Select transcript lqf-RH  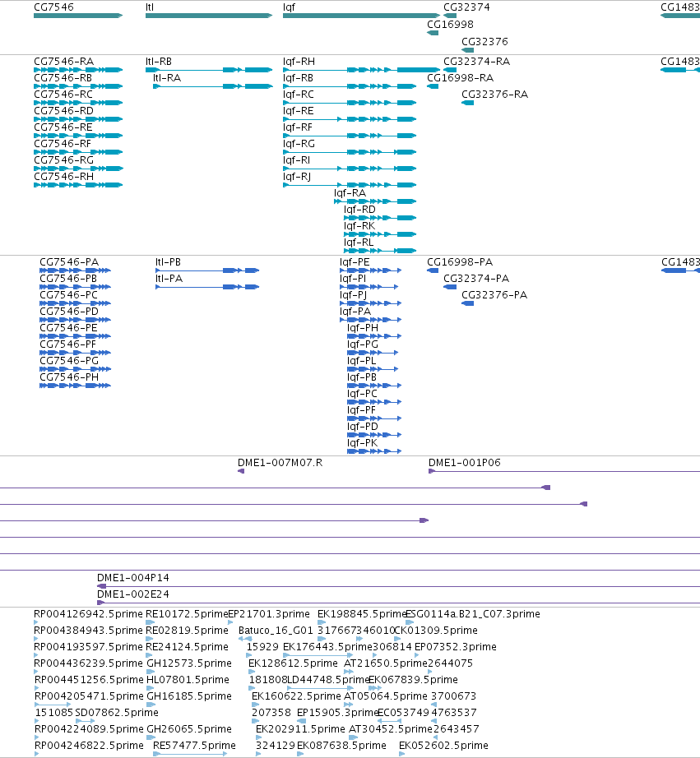[x=299, y=62]
